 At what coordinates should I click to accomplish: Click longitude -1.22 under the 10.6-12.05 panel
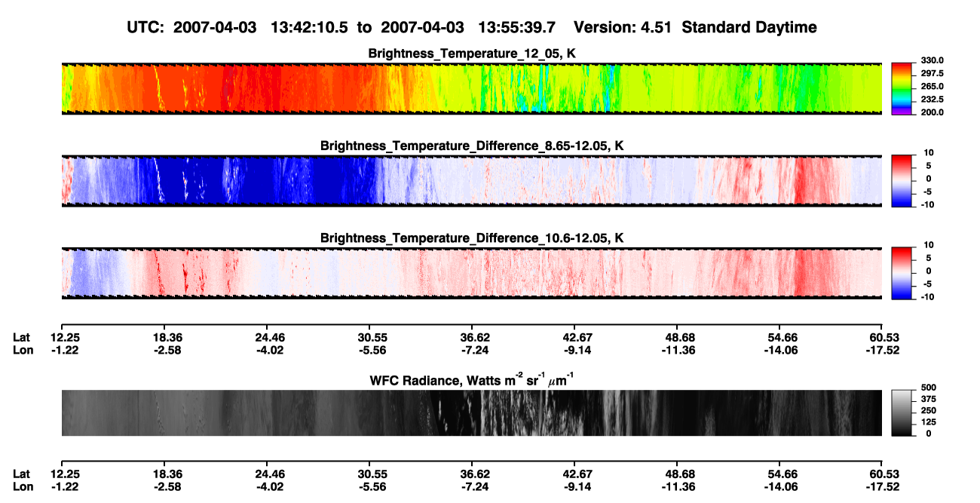[64, 350]
